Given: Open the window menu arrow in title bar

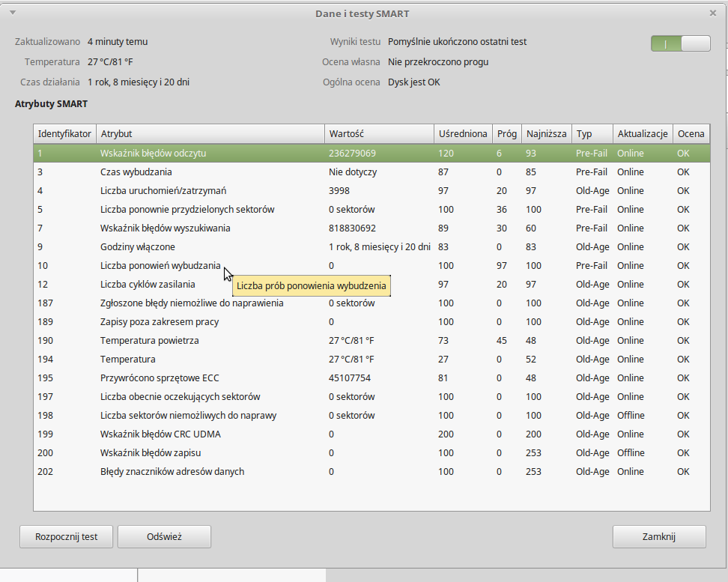Looking at the screenshot, I should click(13, 13).
